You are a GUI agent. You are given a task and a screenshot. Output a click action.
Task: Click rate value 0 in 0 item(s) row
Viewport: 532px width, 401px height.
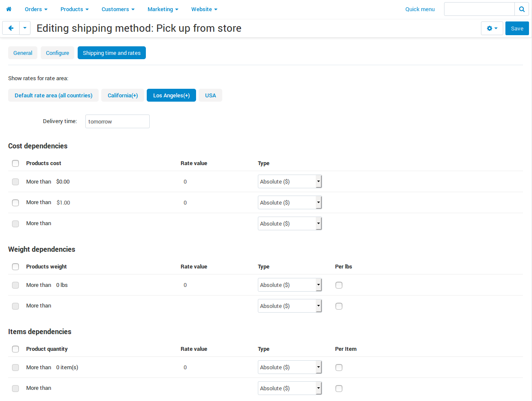pyautogui.click(x=185, y=368)
